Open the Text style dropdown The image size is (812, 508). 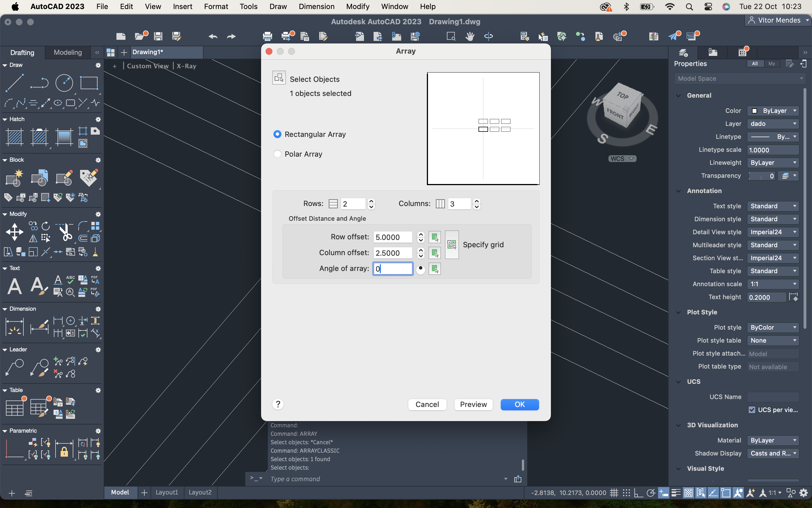pyautogui.click(x=773, y=206)
